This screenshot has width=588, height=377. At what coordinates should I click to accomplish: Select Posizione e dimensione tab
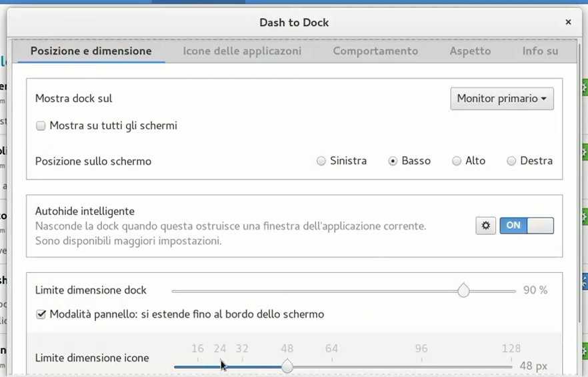click(x=91, y=51)
